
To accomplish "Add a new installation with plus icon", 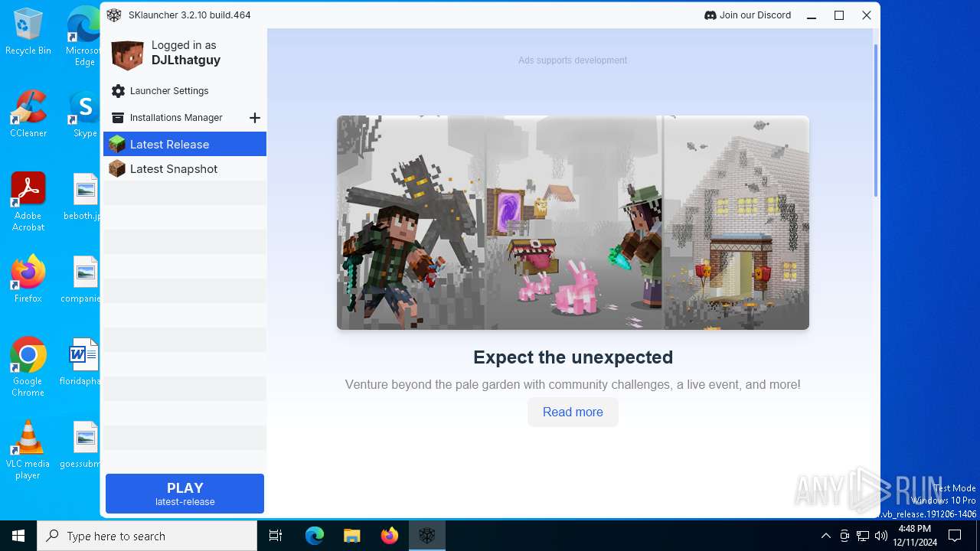I will point(255,118).
